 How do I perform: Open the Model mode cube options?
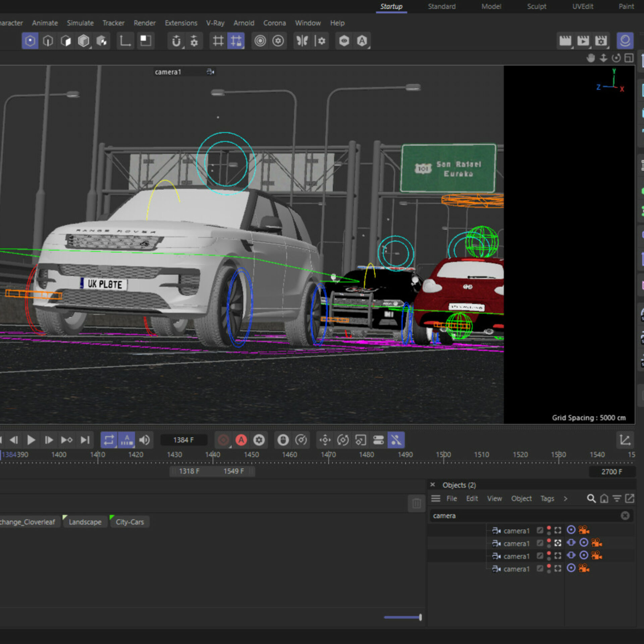coord(84,41)
